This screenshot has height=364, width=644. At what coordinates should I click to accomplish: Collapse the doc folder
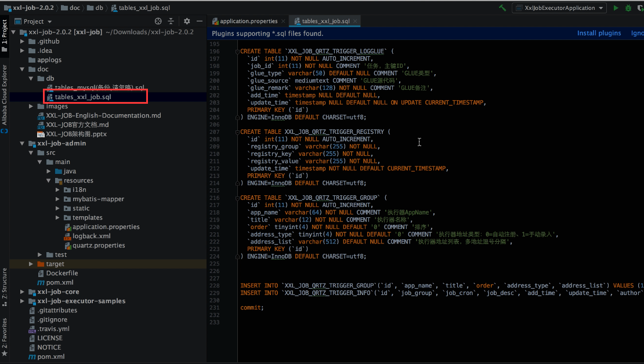[23, 70]
